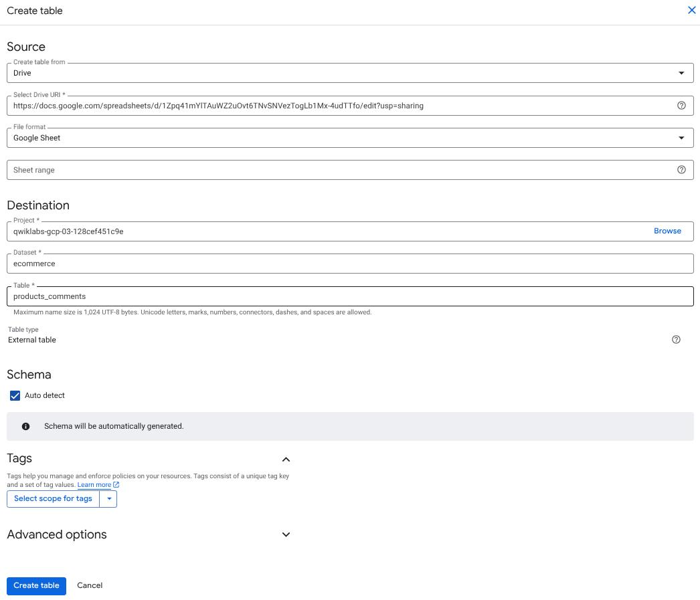Close the Create table dialog
This screenshot has height=600, width=700.
tap(691, 10)
